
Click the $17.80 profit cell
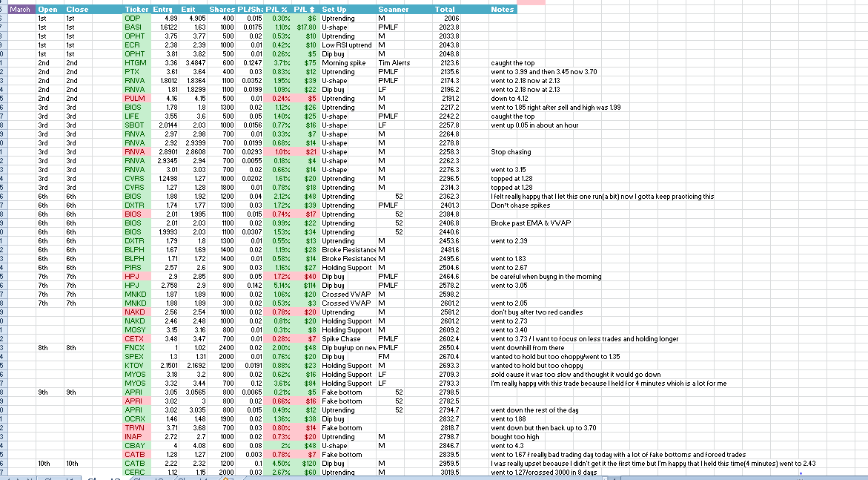305,27
